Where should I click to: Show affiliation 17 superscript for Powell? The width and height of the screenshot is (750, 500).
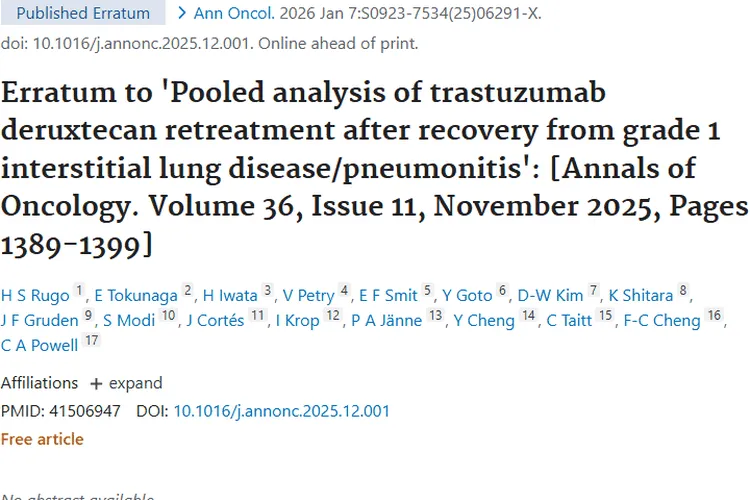(91, 342)
